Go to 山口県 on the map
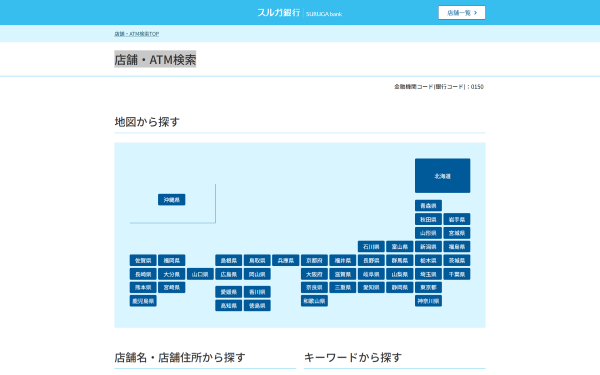The image size is (600, 375). tap(200, 274)
